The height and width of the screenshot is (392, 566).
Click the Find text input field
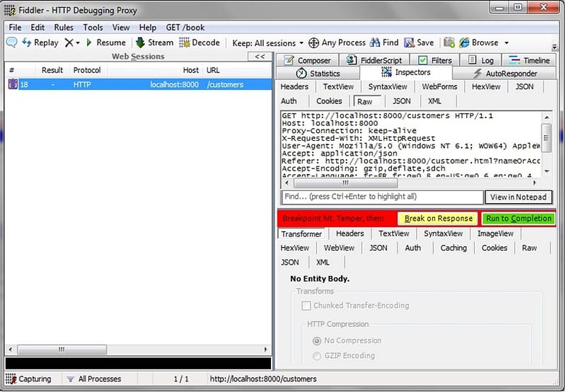pos(382,197)
